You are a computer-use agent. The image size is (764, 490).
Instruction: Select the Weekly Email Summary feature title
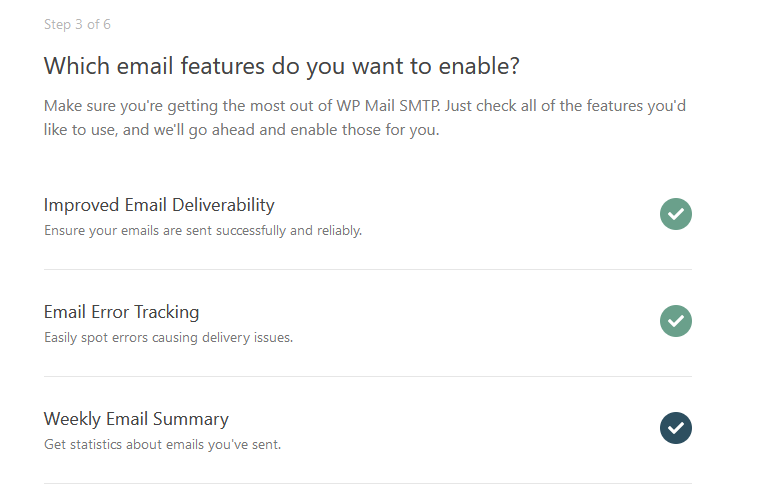point(136,419)
